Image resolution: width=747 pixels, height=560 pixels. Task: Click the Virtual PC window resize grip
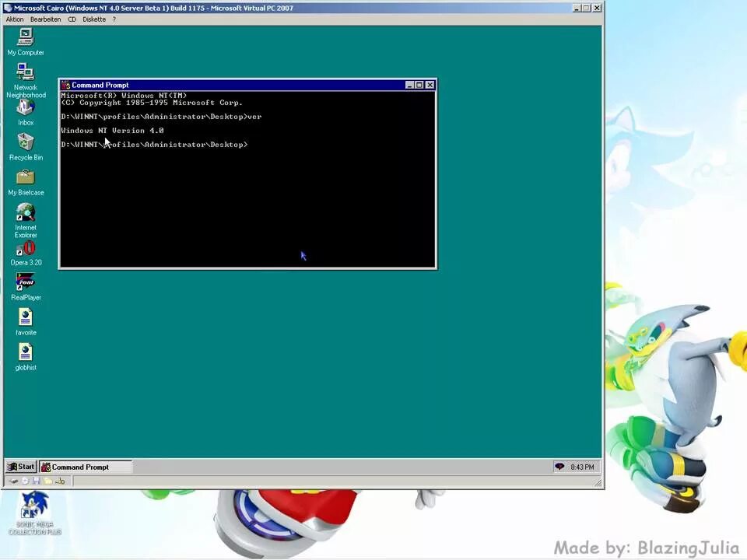pyautogui.click(x=598, y=482)
